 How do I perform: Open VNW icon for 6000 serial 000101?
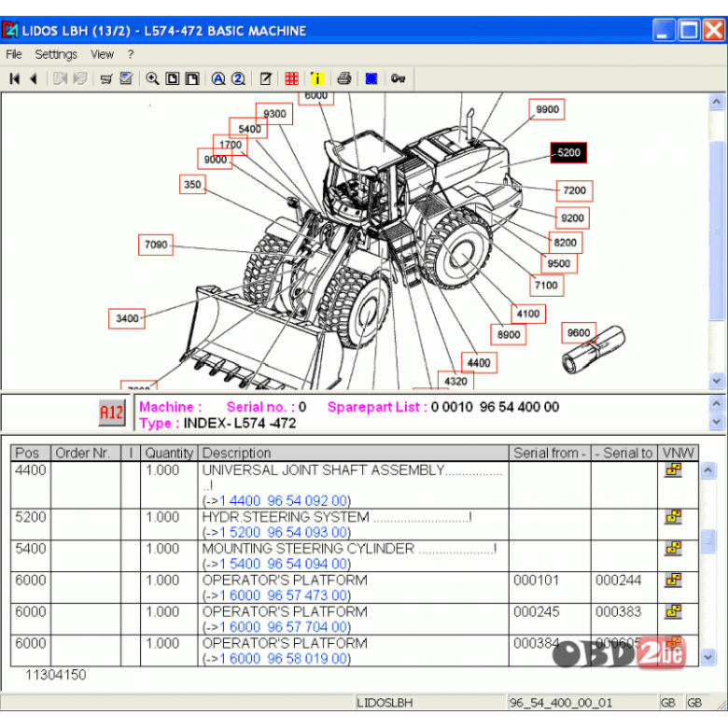673,580
